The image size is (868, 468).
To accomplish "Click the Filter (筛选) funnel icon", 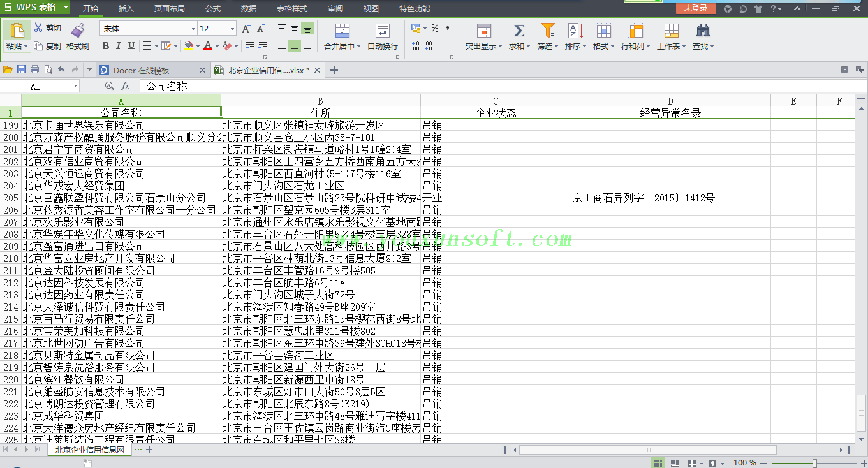I will (x=547, y=30).
